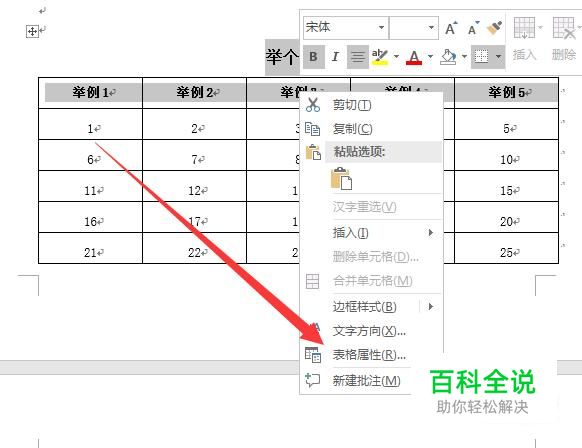Click table cell containing 6

[x=91, y=156]
